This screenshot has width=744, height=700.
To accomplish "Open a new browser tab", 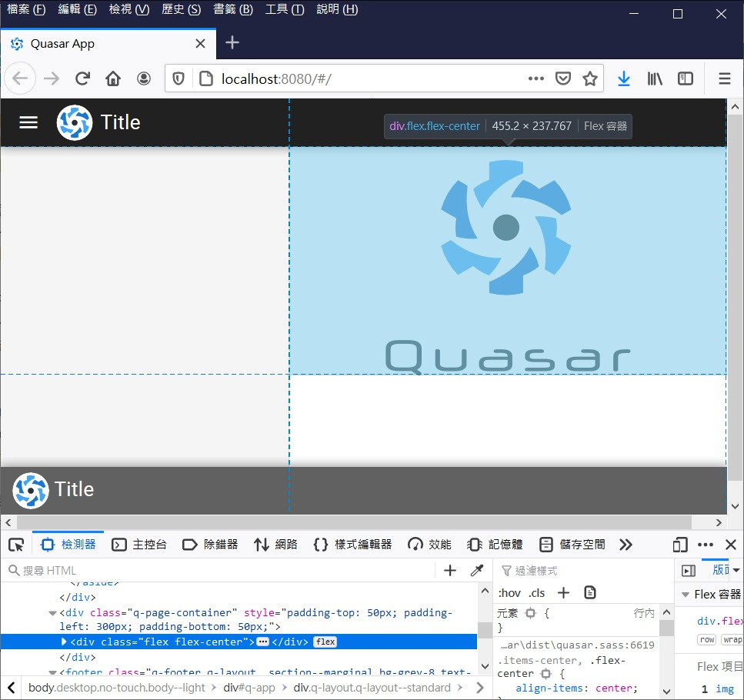I will (x=232, y=42).
